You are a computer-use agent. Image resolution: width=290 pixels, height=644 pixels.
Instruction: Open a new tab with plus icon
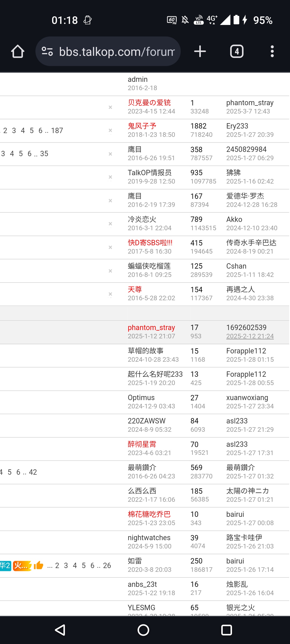(200, 51)
